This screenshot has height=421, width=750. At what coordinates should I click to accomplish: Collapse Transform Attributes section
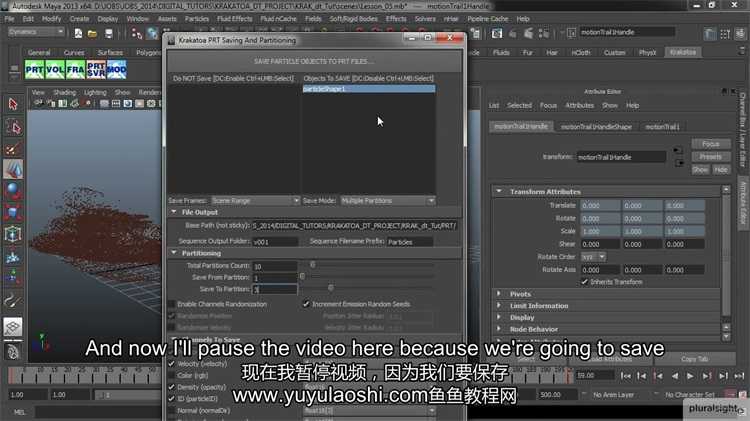499,191
